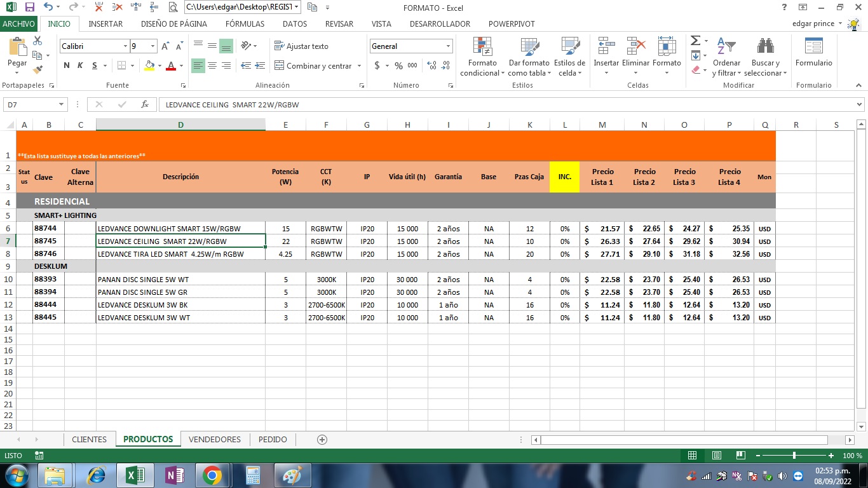Decrease font size with the smaller A
Screen dimensions: 868x488
tap(179, 46)
